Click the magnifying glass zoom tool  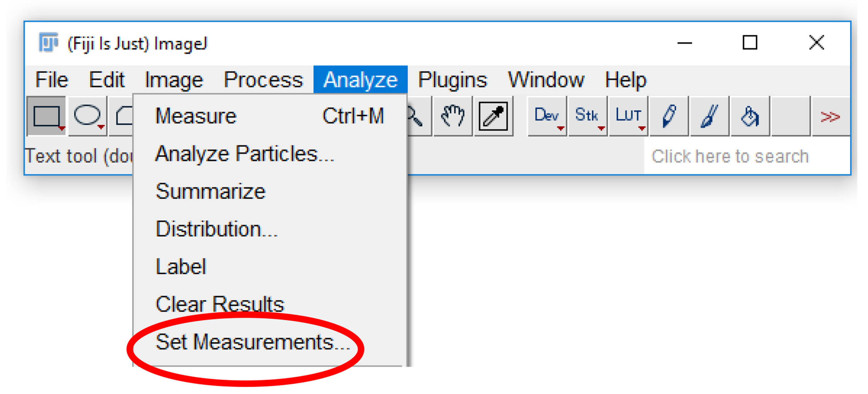[419, 116]
